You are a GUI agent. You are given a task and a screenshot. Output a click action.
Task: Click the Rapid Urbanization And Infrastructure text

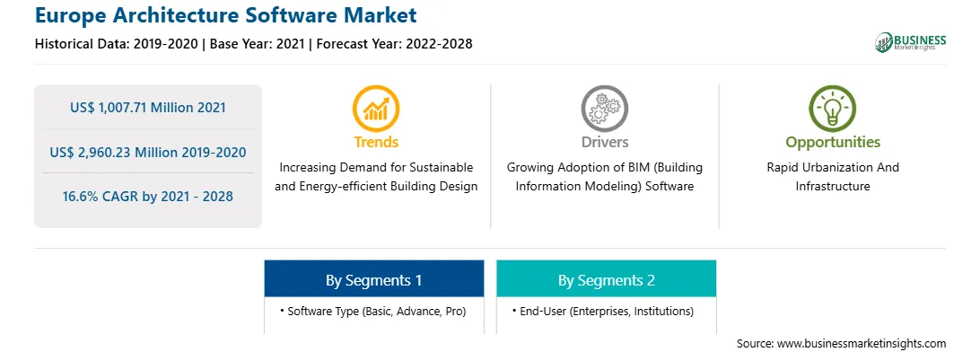833,177
